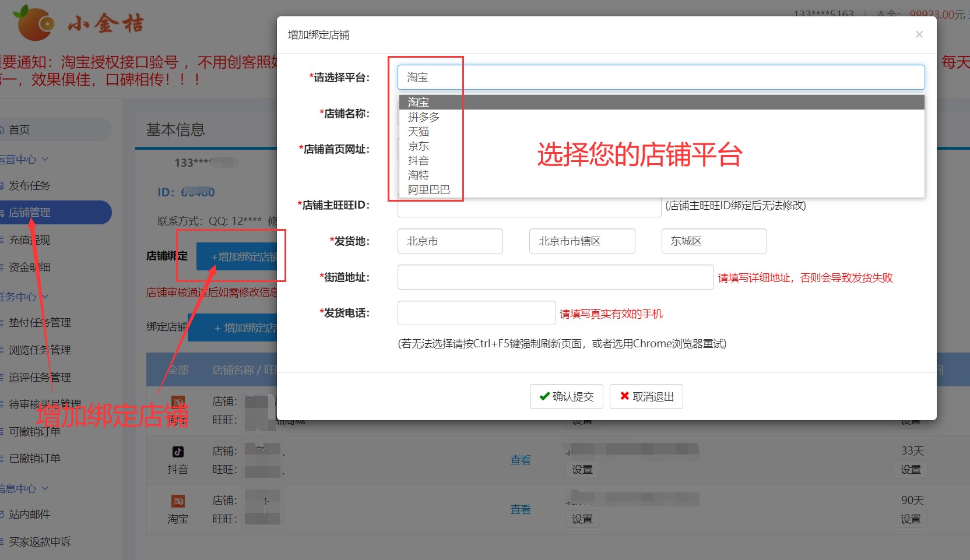Click the 取消退出 button

(x=646, y=397)
